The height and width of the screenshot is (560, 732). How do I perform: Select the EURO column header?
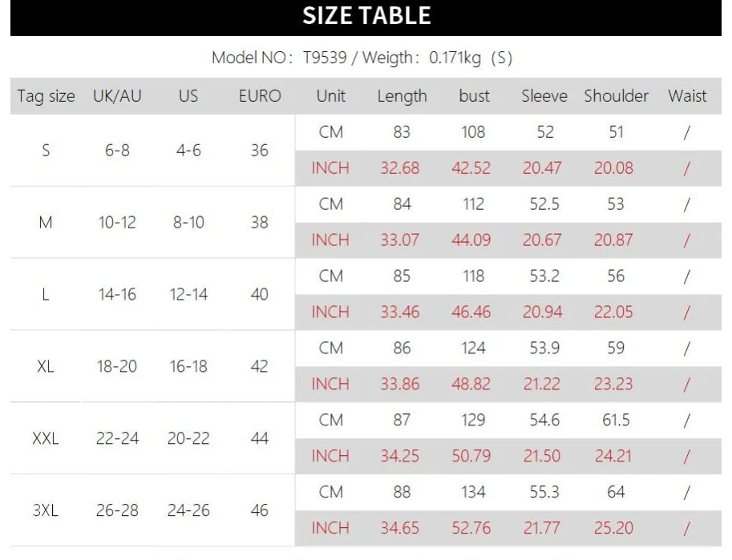[x=260, y=96]
